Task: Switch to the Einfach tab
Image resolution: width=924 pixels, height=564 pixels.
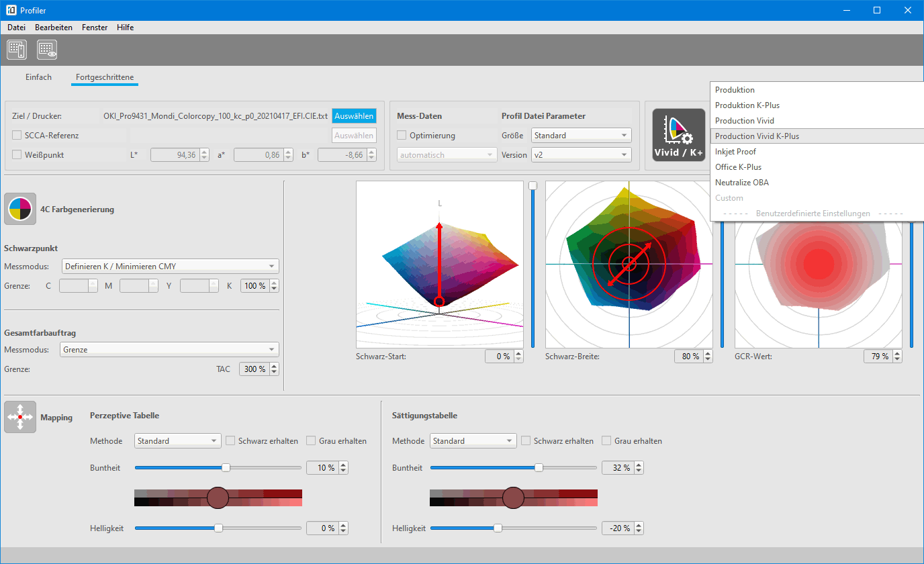Action: [x=38, y=77]
